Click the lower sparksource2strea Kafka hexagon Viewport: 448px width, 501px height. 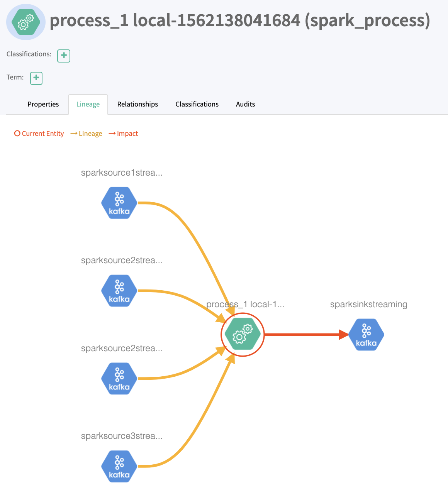pos(119,379)
